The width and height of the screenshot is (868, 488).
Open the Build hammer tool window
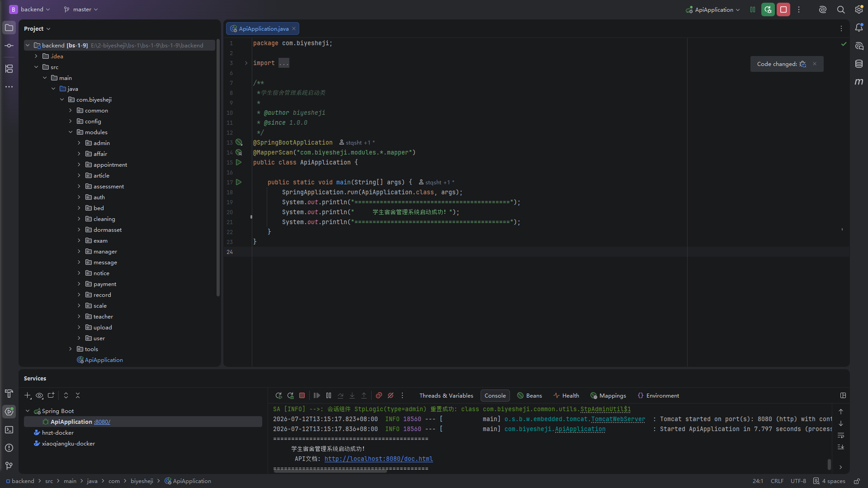tap(9, 394)
